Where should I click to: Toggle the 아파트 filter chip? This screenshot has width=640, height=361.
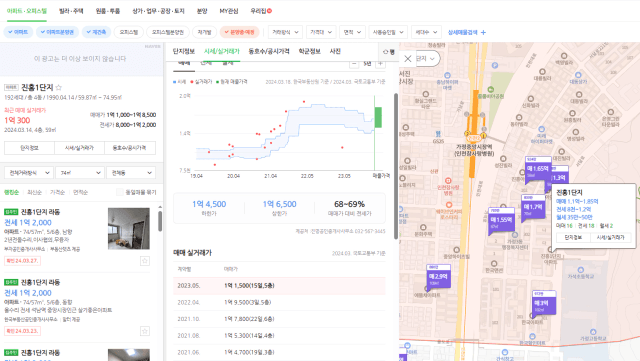click(x=18, y=32)
